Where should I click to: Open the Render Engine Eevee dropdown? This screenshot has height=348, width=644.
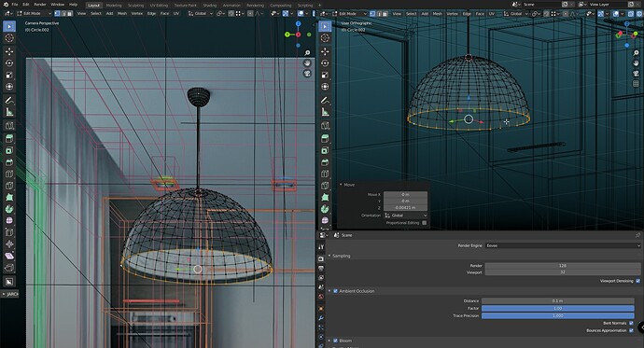tap(563, 245)
